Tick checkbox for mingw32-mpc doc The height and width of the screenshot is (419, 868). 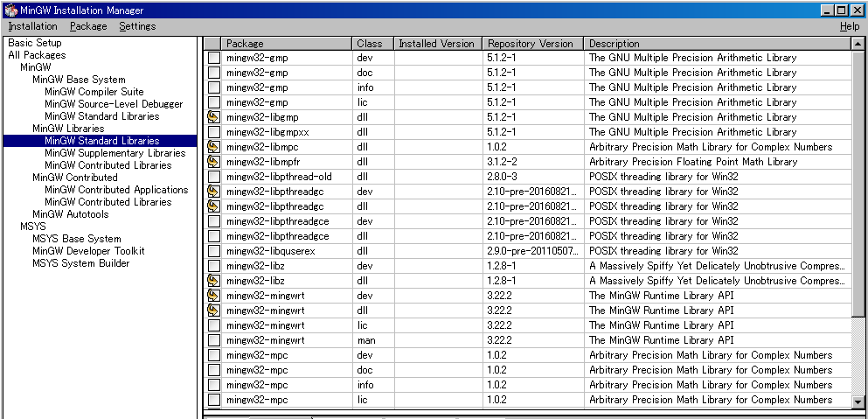click(x=213, y=370)
